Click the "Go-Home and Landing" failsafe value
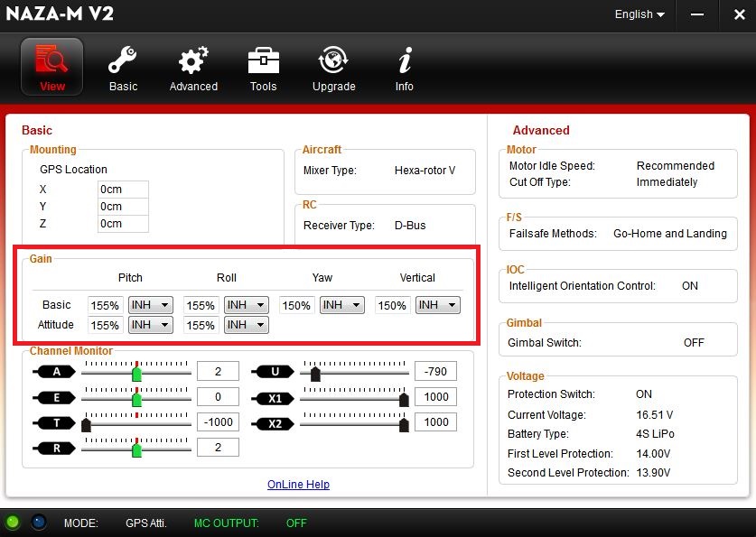Image resolution: width=756 pixels, height=537 pixels. click(x=670, y=234)
